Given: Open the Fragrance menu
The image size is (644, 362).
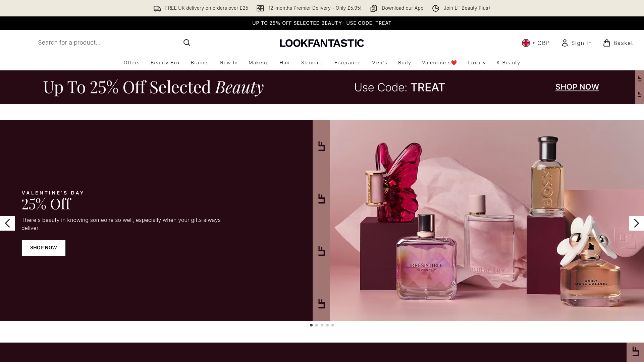Looking at the screenshot, I should 347,63.
